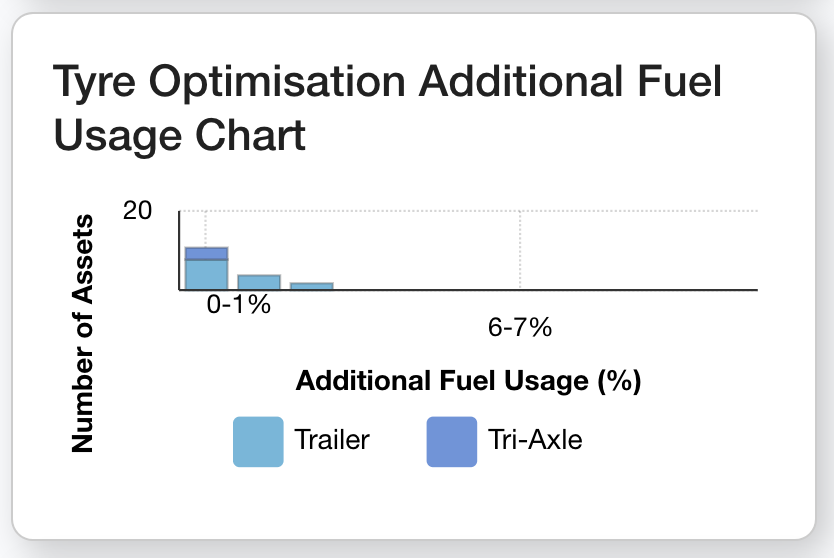Screen dimensions: 834x558
Task: Click the 0-1% x-axis tick label
Action: tap(239, 306)
